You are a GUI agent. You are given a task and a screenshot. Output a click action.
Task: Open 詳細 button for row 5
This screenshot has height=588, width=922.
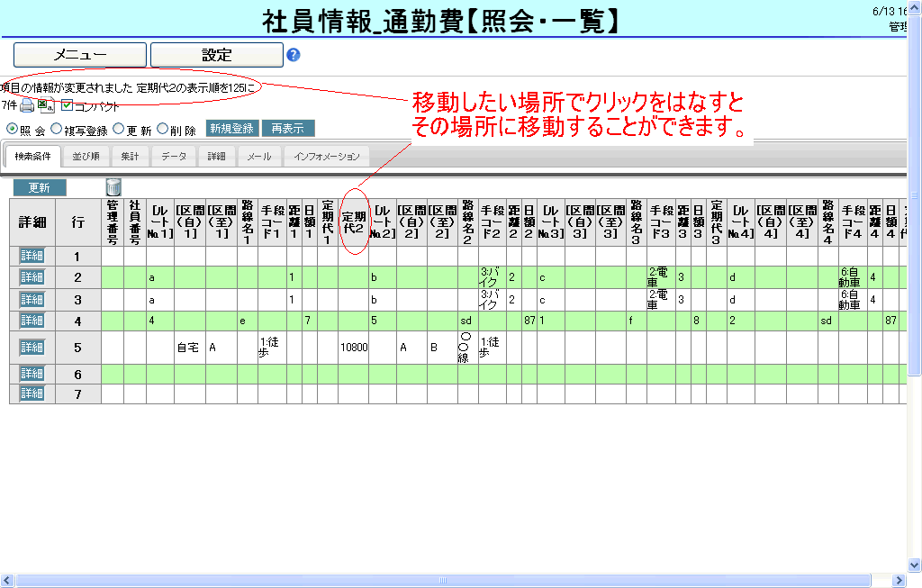click(x=32, y=347)
